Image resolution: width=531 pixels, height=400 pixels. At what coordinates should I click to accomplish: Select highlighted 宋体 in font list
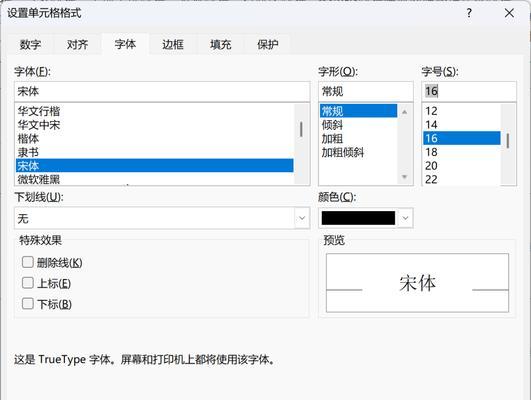(x=155, y=165)
